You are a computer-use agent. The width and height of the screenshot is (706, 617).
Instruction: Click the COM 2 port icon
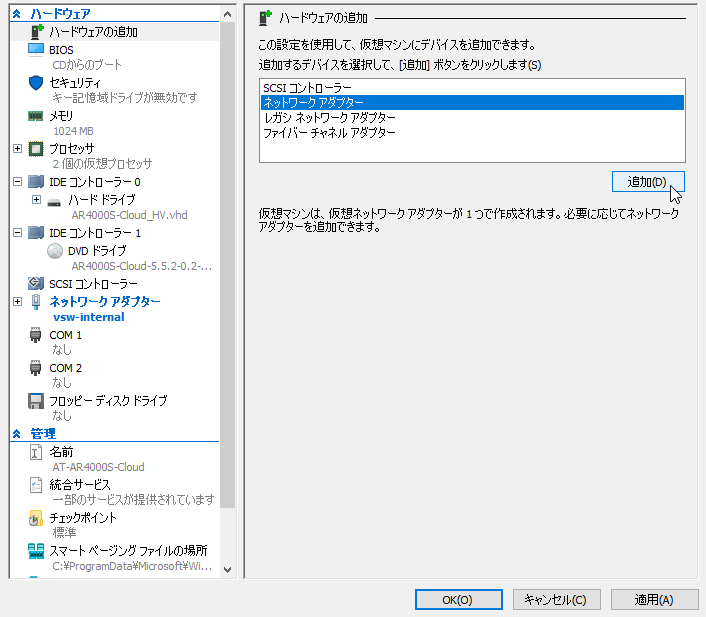[36, 368]
